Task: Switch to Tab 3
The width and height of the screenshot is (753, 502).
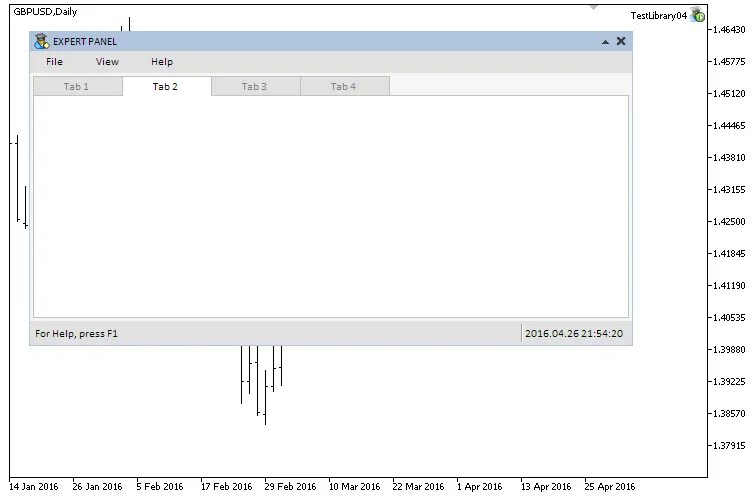Action: click(255, 86)
